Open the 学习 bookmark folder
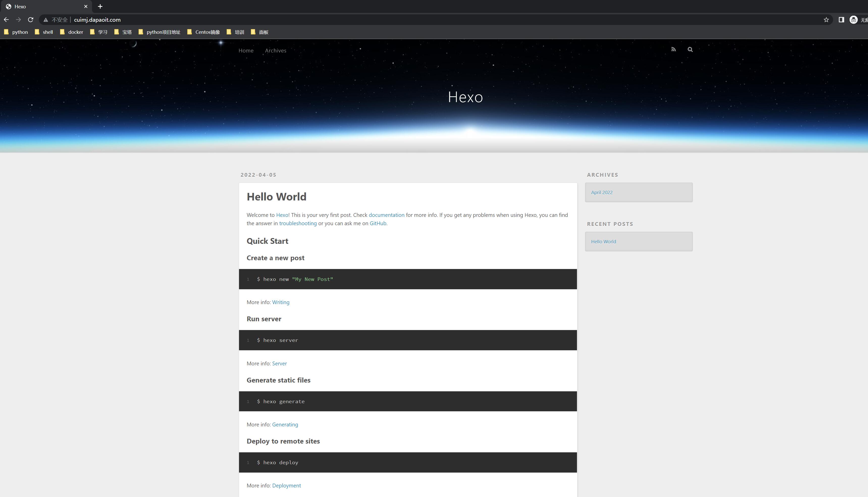The width and height of the screenshot is (868, 497). pyautogui.click(x=99, y=32)
